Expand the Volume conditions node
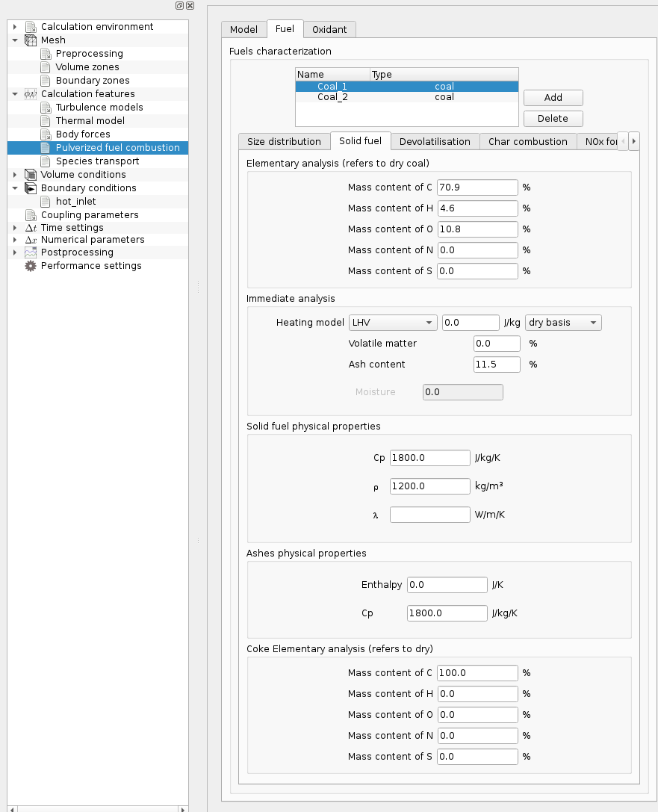The image size is (658, 812). [15, 175]
